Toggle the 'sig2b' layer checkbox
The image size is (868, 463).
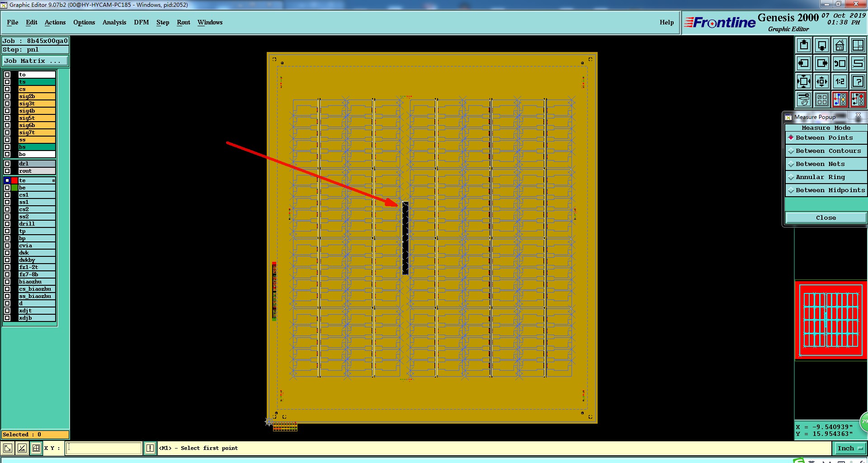click(x=7, y=96)
